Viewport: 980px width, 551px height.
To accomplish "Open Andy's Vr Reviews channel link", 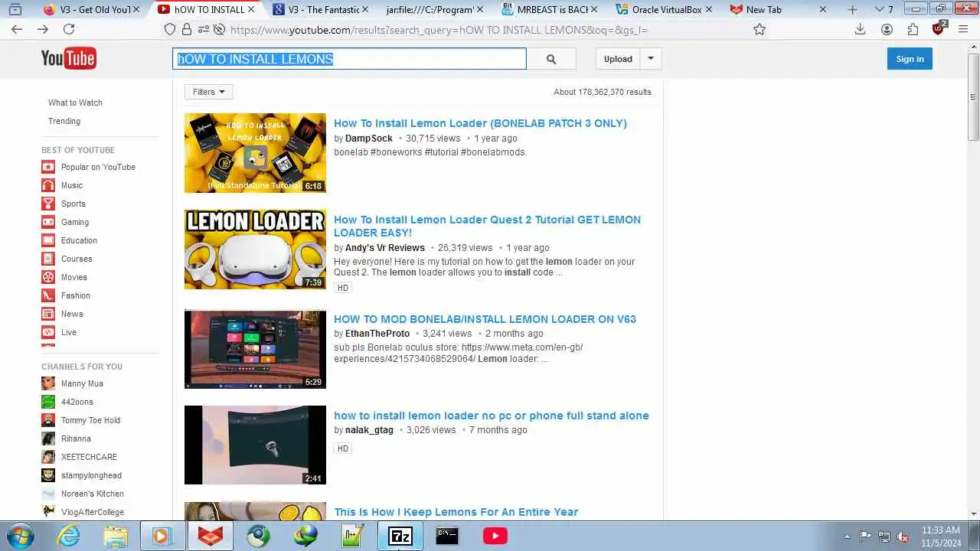I will pos(385,248).
